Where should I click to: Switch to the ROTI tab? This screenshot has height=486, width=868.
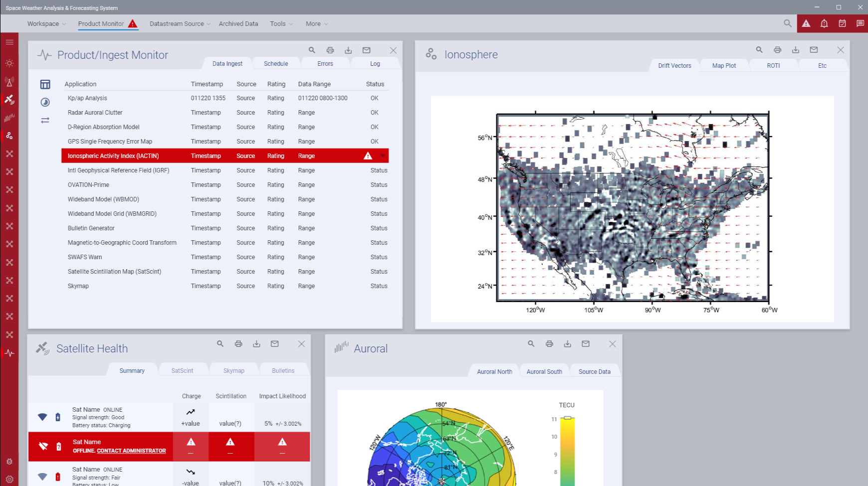[773, 66]
